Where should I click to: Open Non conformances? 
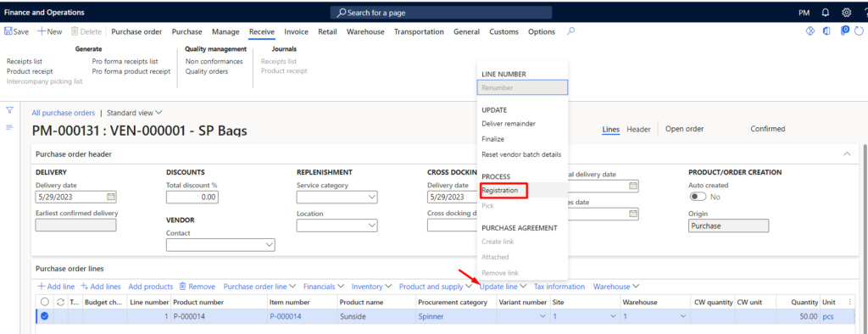pyautogui.click(x=214, y=61)
